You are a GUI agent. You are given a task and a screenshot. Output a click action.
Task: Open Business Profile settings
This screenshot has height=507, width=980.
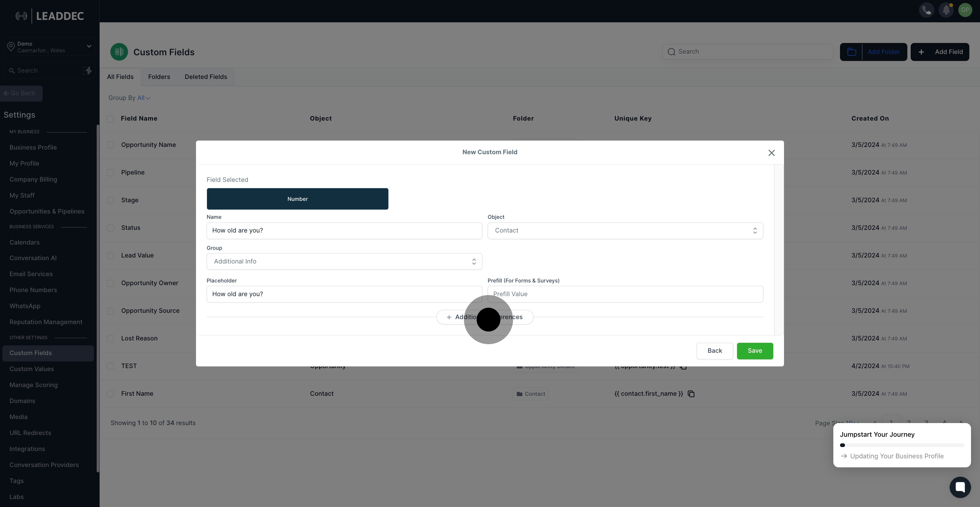[x=33, y=148]
